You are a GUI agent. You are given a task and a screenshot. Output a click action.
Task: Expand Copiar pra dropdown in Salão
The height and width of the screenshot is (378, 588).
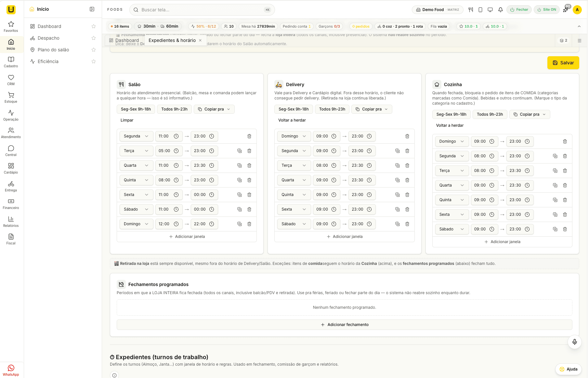[214, 109]
